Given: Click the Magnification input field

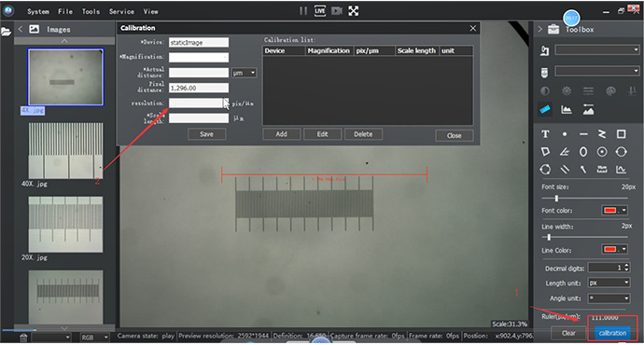Looking at the screenshot, I should pos(199,58).
